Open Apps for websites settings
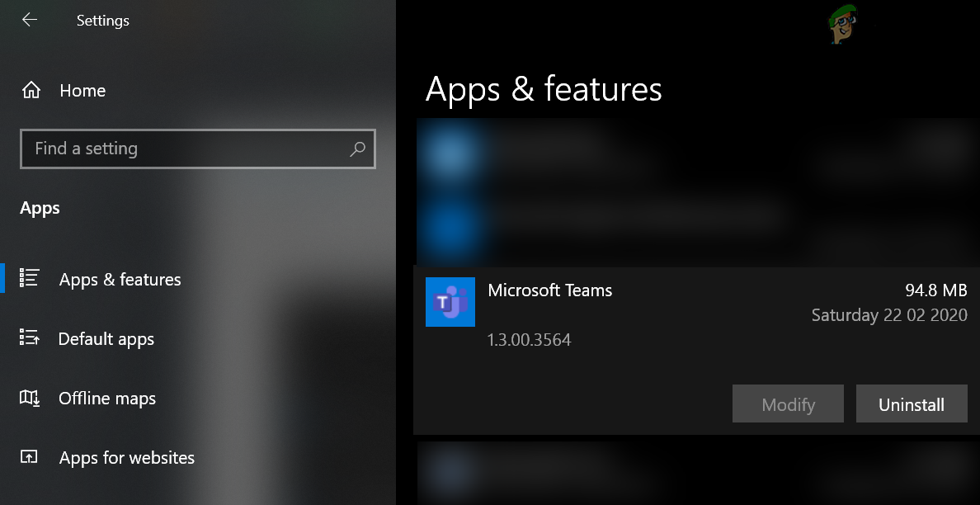 point(125,457)
